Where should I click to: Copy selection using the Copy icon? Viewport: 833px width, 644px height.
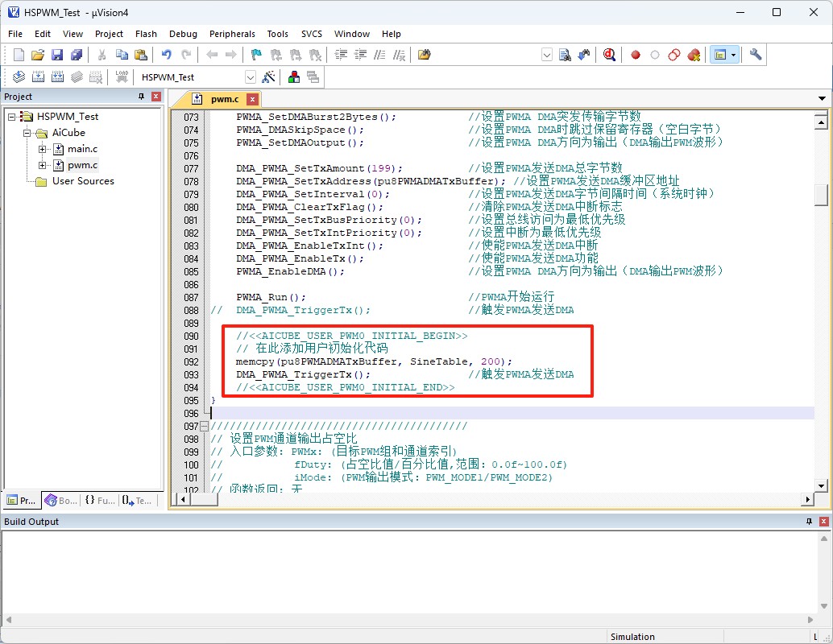(x=122, y=55)
